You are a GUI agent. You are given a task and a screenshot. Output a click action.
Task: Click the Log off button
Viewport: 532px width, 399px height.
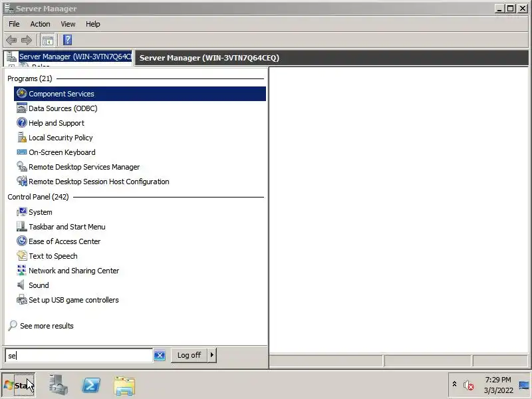(189, 355)
